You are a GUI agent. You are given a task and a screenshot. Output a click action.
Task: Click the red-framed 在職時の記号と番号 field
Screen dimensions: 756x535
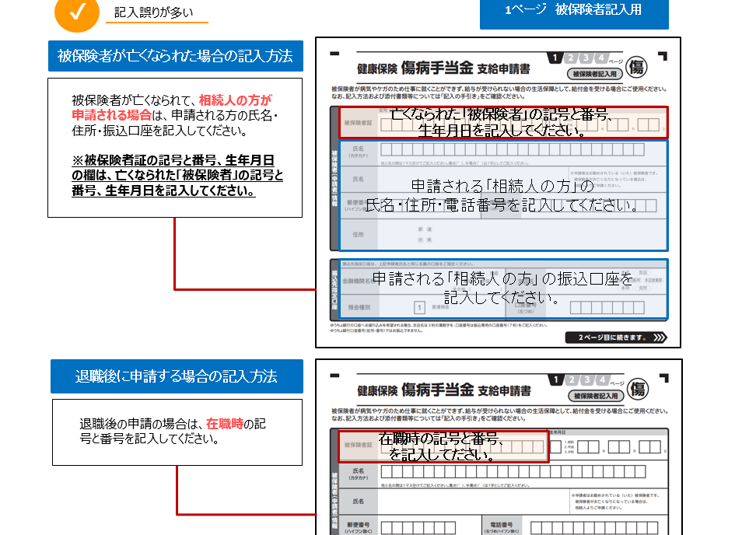(x=443, y=446)
